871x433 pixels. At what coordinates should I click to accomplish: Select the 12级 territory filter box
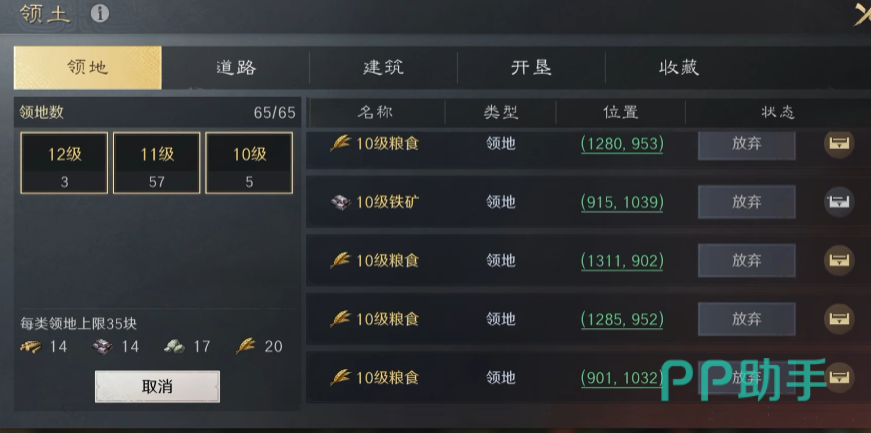[x=64, y=163]
